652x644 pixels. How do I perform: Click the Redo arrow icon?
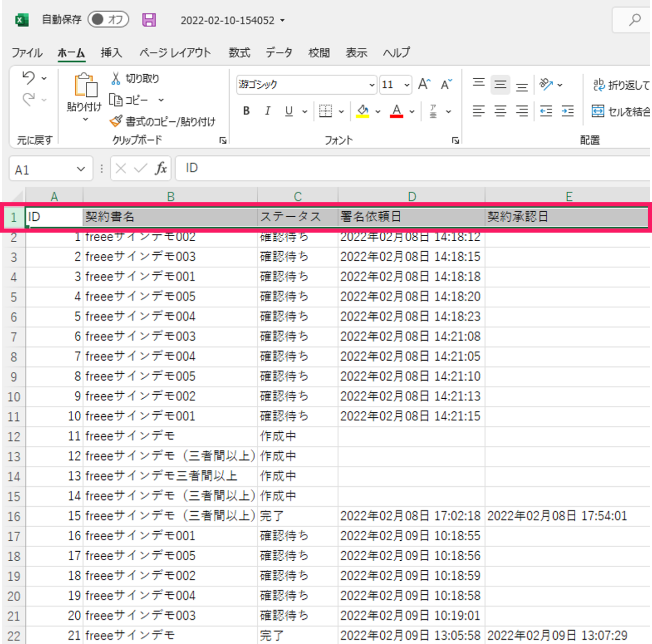click(29, 99)
